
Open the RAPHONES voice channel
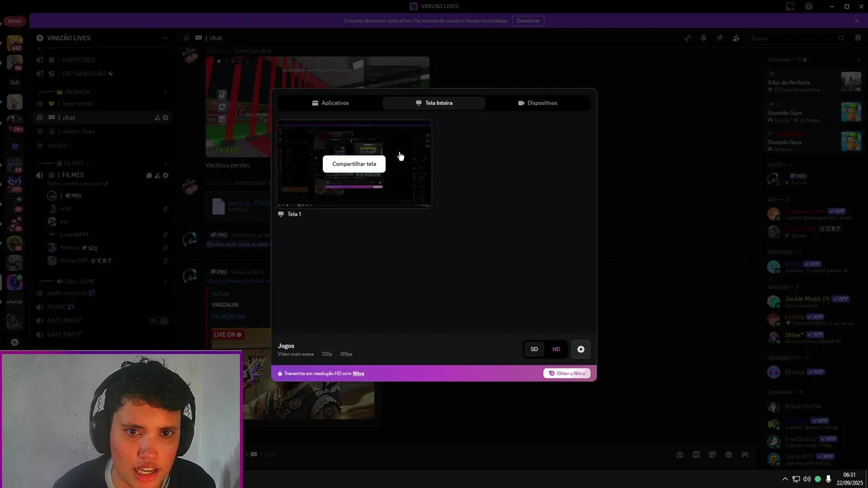pos(102,60)
